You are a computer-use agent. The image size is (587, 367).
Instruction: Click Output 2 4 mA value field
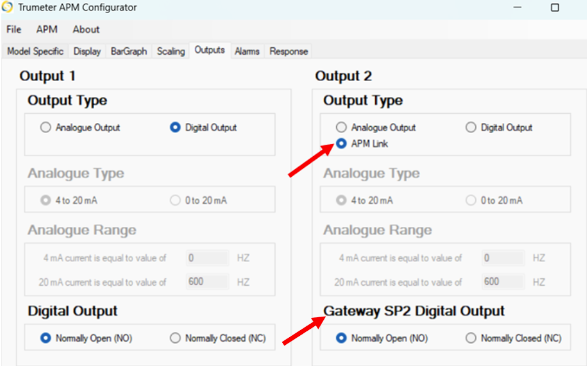(x=503, y=258)
